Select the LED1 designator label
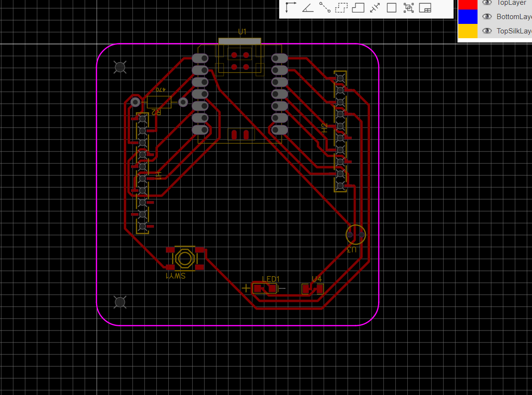Screen dimensions: 532x395 pyautogui.click(x=271, y=279)
